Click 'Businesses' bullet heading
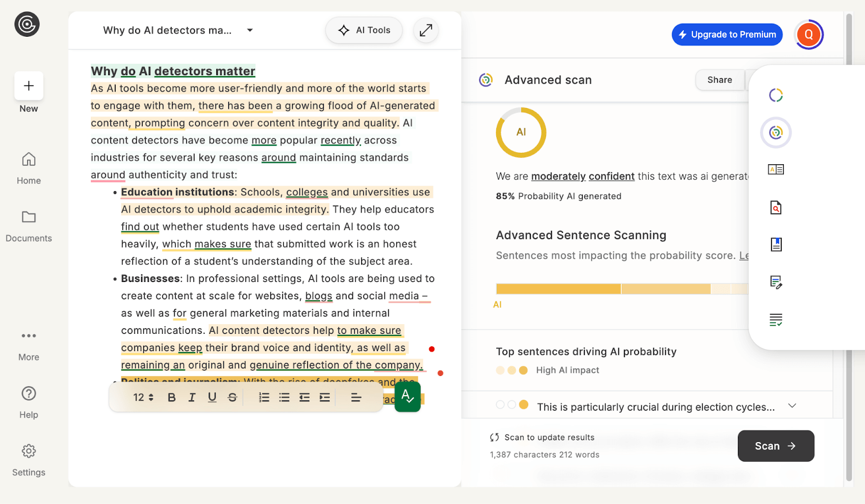This screenshot has height=504, width=865. point(150,279)
